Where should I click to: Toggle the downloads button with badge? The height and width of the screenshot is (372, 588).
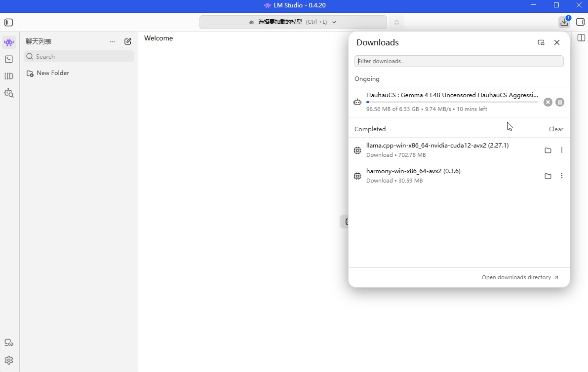tap(564, 22)
